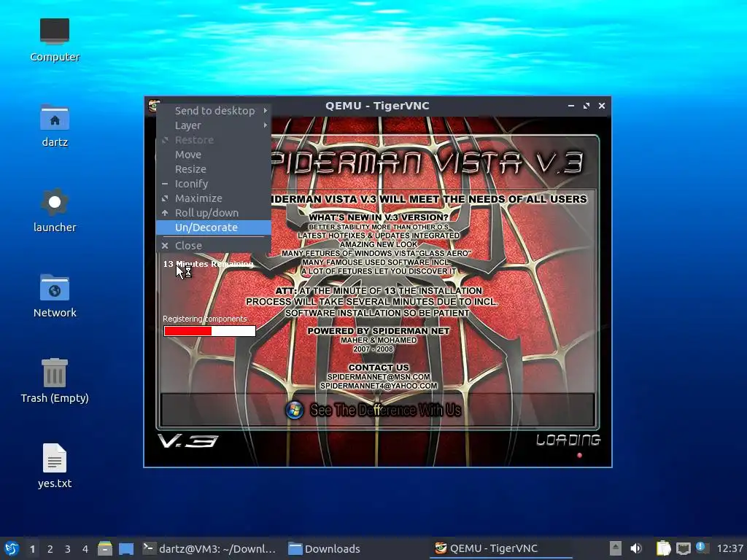Viewport: 747px width, 560px height.
Task: Click the QEMU window menu icon in titlebar
Action: click(153, 105)
